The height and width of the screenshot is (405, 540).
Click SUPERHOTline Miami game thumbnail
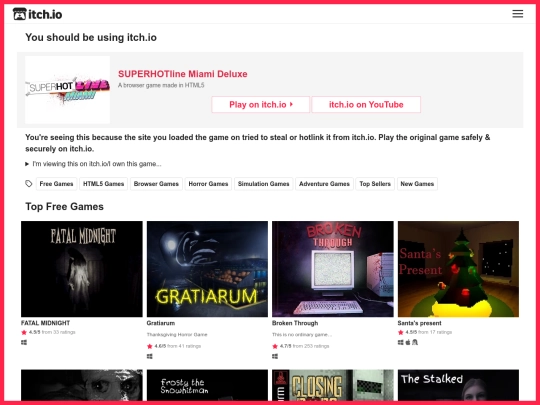68,90
